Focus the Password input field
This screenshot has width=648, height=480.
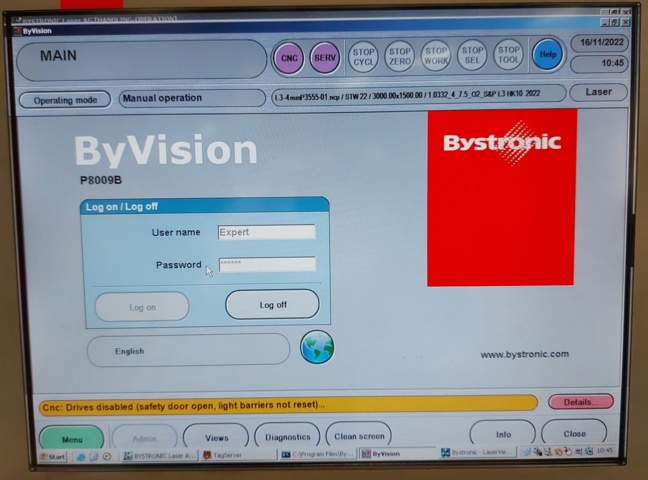[x=267, y=264]
